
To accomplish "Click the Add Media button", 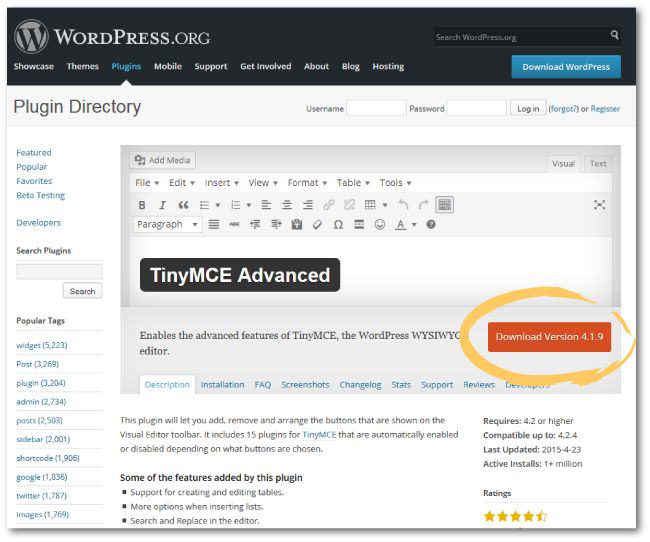I will coord(162,160).
